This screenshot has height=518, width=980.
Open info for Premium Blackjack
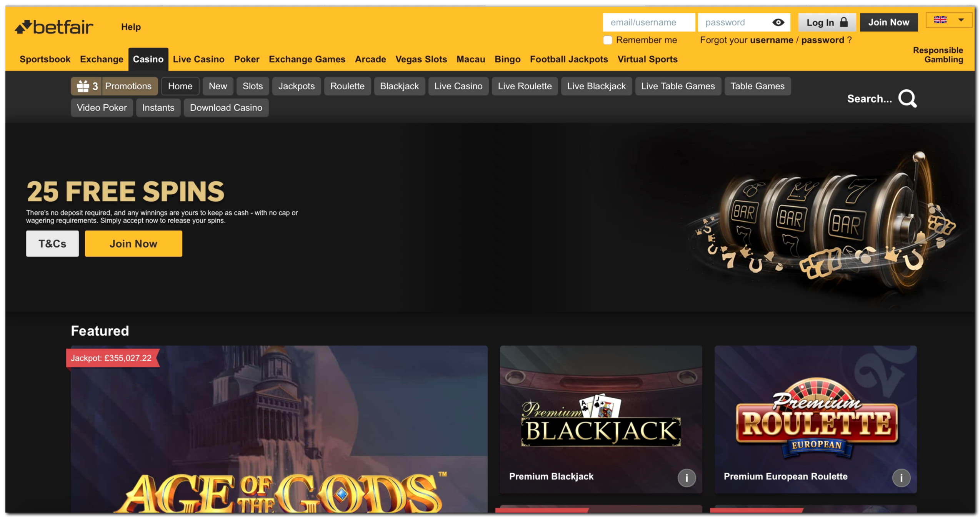(687, 478)
